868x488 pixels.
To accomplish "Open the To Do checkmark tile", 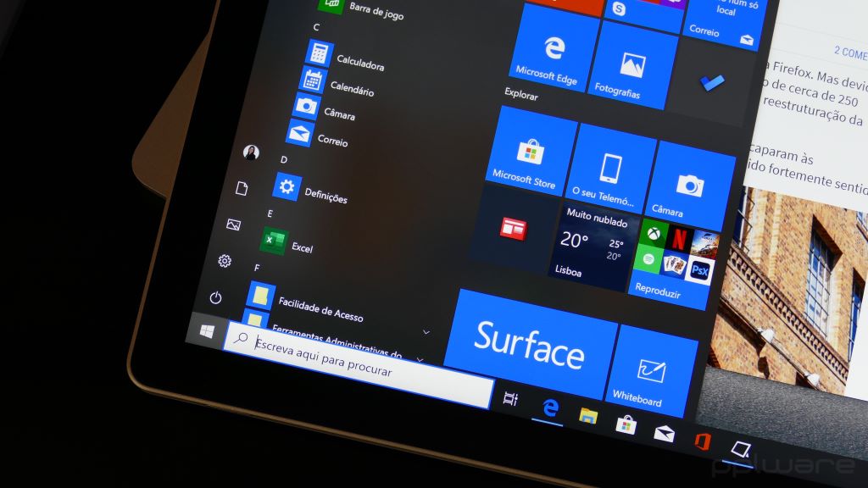I will tap(712, 83).
